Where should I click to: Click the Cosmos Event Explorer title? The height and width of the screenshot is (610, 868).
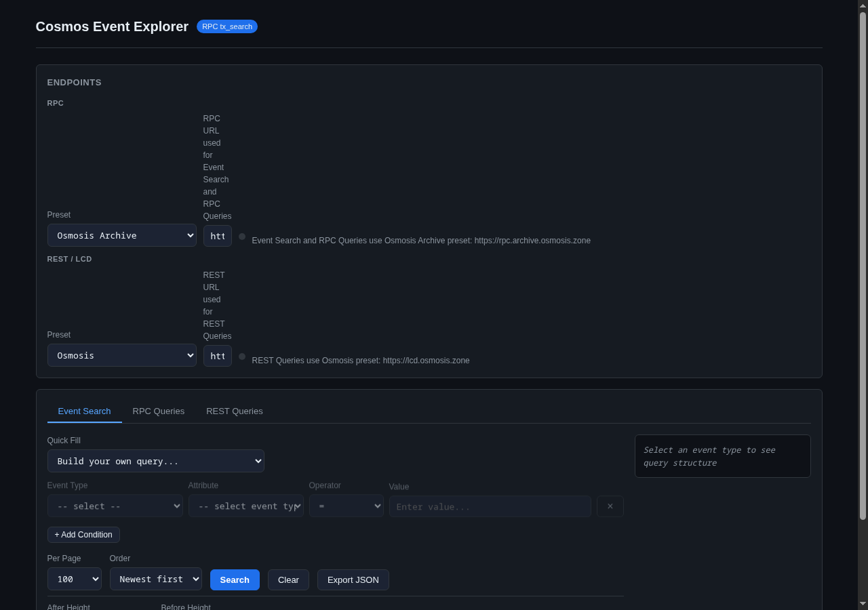[112, 26]
